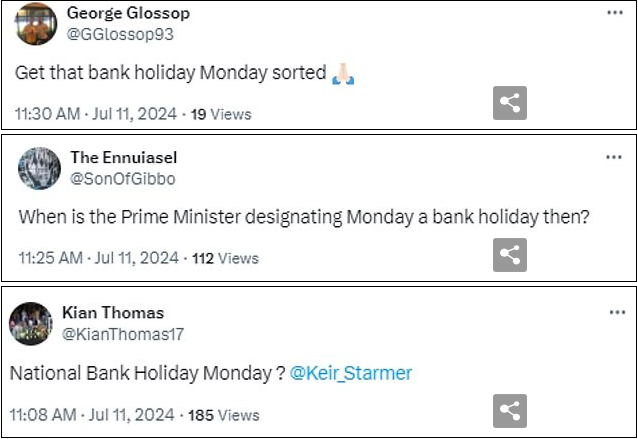Click share icon on George Glossop's tweet
The width and height of the screenshot is (638, 439).
(x=510, y=103)
